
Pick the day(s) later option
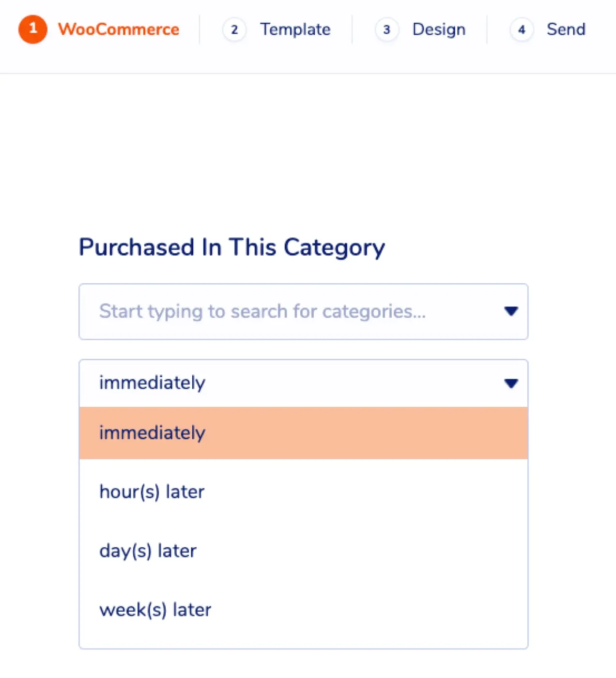click(303, 551)
